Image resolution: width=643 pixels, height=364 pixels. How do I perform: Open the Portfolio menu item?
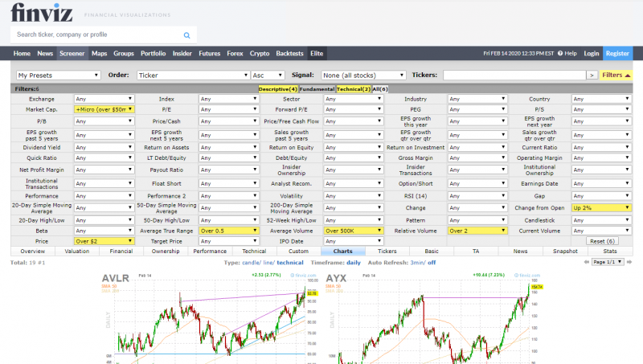(154, 53)
